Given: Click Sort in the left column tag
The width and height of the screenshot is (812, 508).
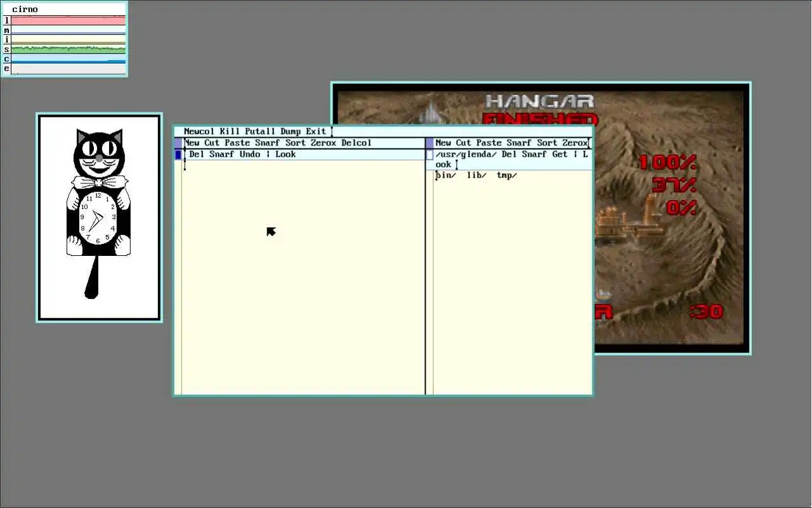Looking at the screenshot, I should click(x=296, y=143).
